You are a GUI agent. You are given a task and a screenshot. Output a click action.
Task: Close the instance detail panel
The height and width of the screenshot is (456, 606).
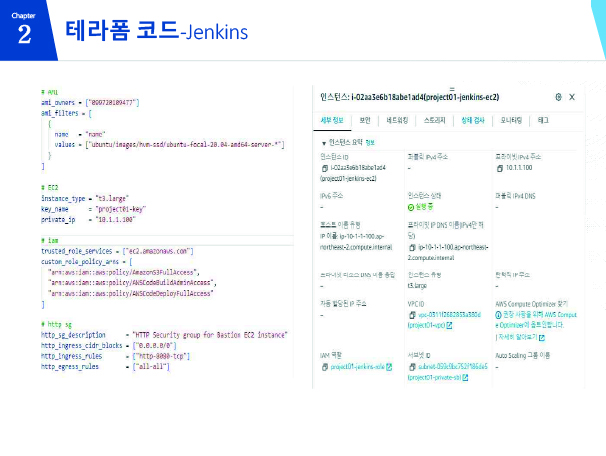572,97
